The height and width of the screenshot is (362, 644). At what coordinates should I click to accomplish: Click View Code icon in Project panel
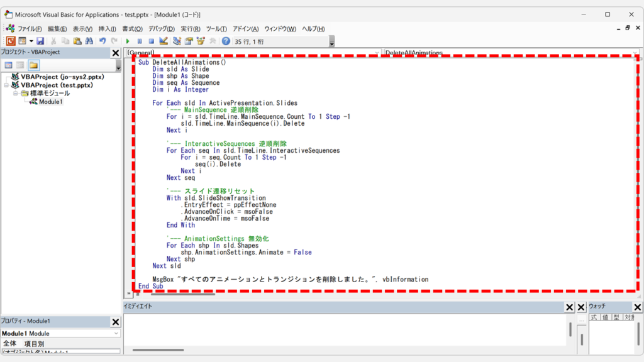pyautogui.click(x=8, y=65)
